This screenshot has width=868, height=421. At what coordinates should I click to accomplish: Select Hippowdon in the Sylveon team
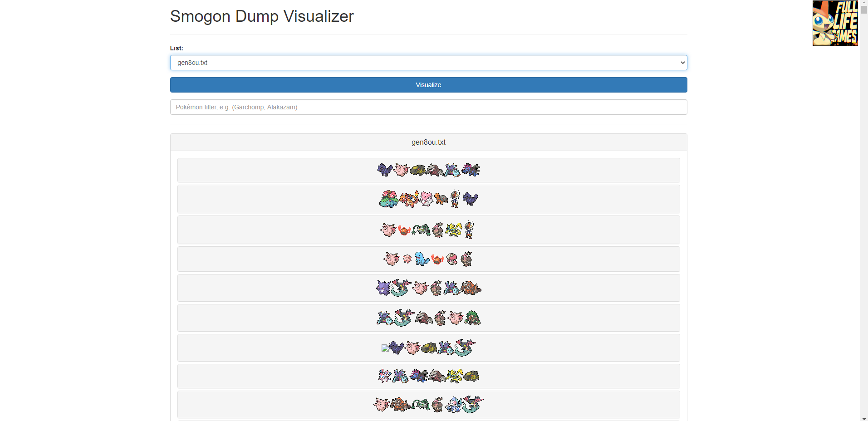coord(471,376)
